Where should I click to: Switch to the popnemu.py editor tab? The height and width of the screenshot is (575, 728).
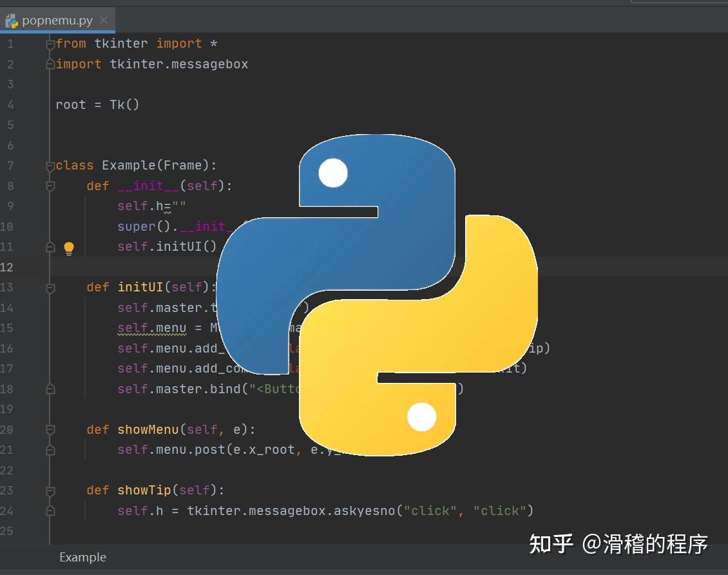(x=57, y=21)
